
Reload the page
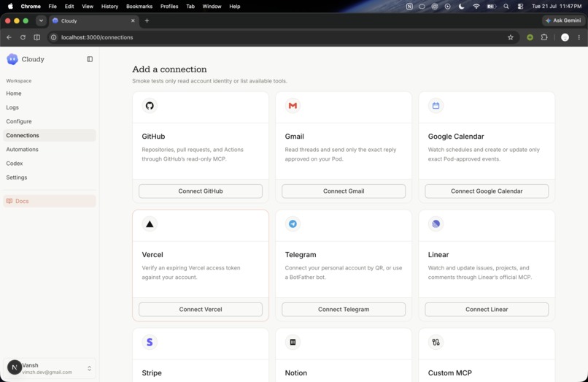pos(23,37)
